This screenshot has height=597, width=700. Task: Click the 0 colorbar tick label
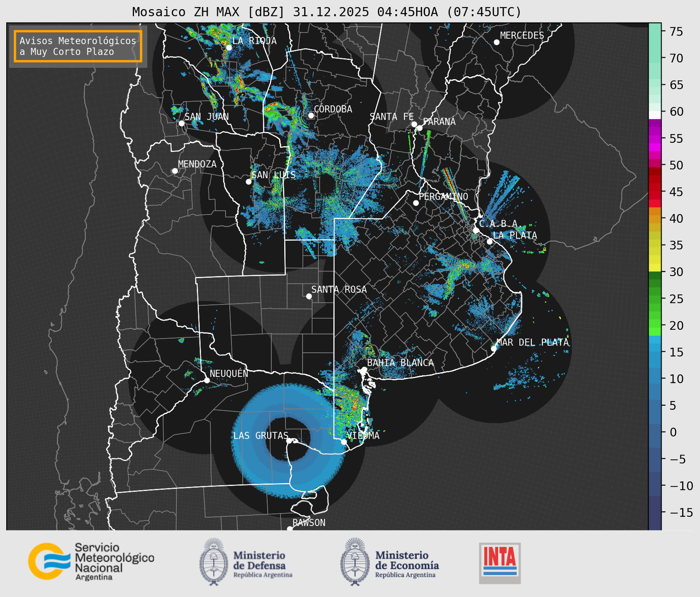pos(673,432)
